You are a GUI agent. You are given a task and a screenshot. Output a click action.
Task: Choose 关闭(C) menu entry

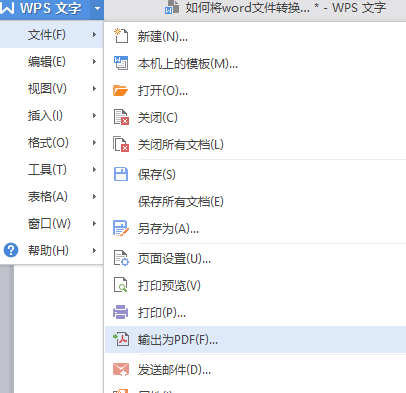255,117
